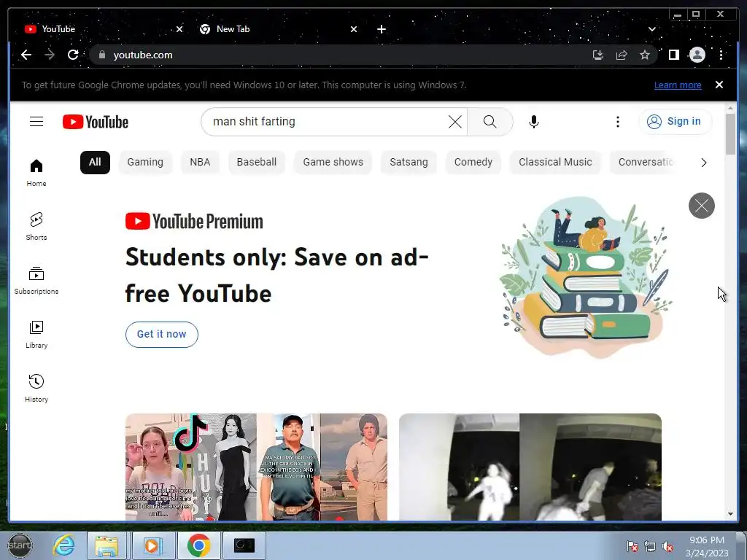Click the install app icon in address bar
The image size is (747, 560).
[598, 55]
